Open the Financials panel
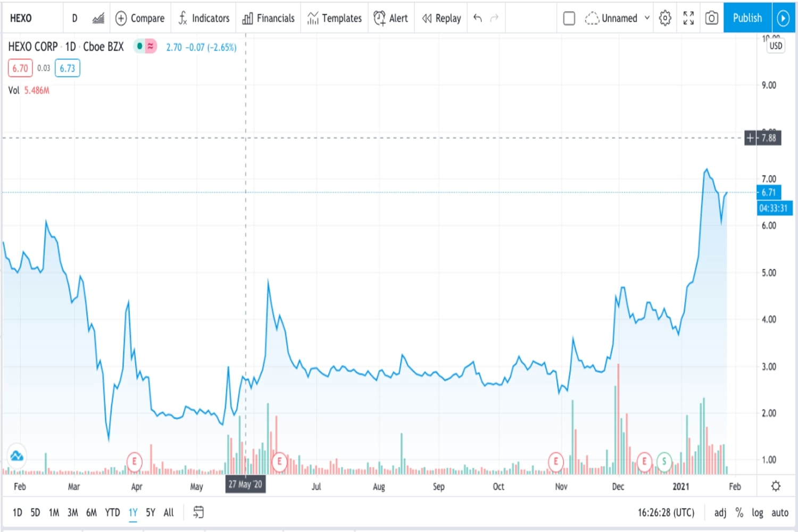The image size is (798, 532). [x=269, y=18]
